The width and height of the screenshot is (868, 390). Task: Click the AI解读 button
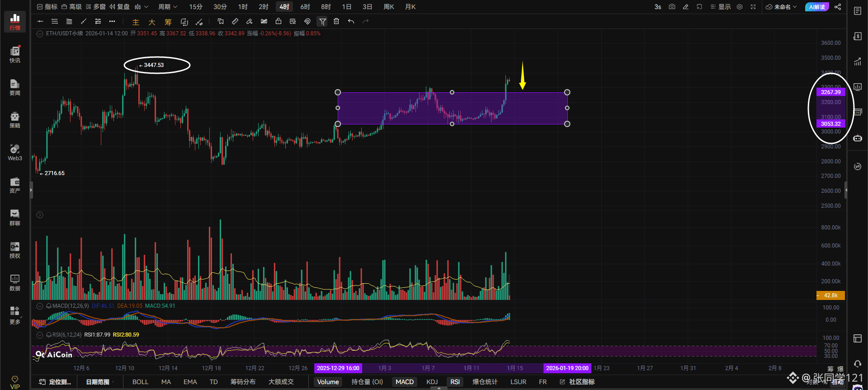[x=817, y=7]
